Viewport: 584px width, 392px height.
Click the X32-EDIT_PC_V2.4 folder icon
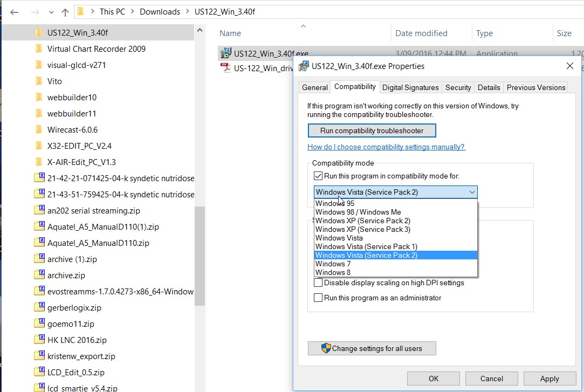(39, 146)
